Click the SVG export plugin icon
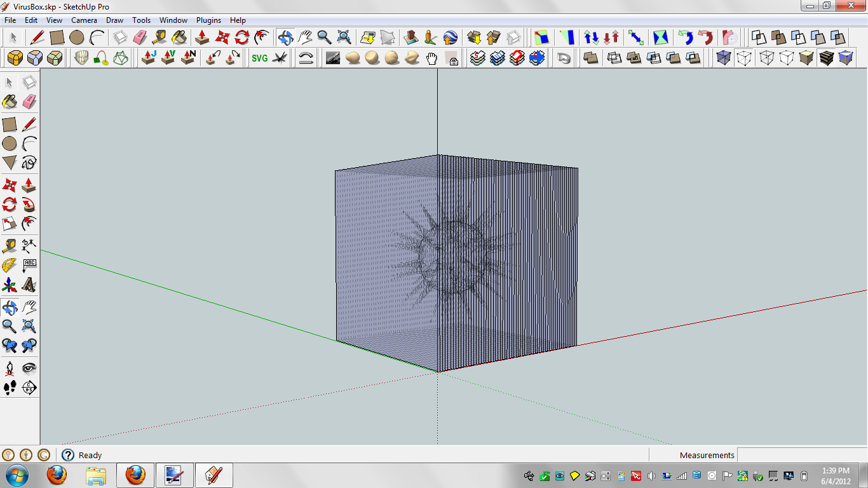 point(260,58)
